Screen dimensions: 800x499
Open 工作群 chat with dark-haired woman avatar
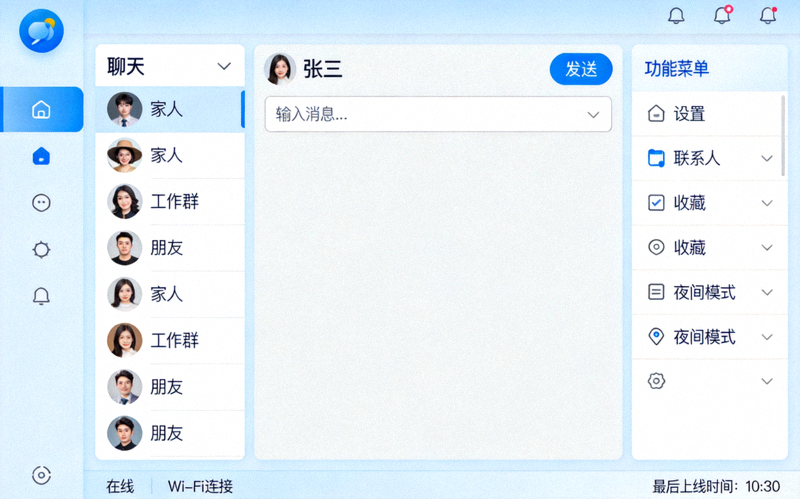(x=170, y=202)
